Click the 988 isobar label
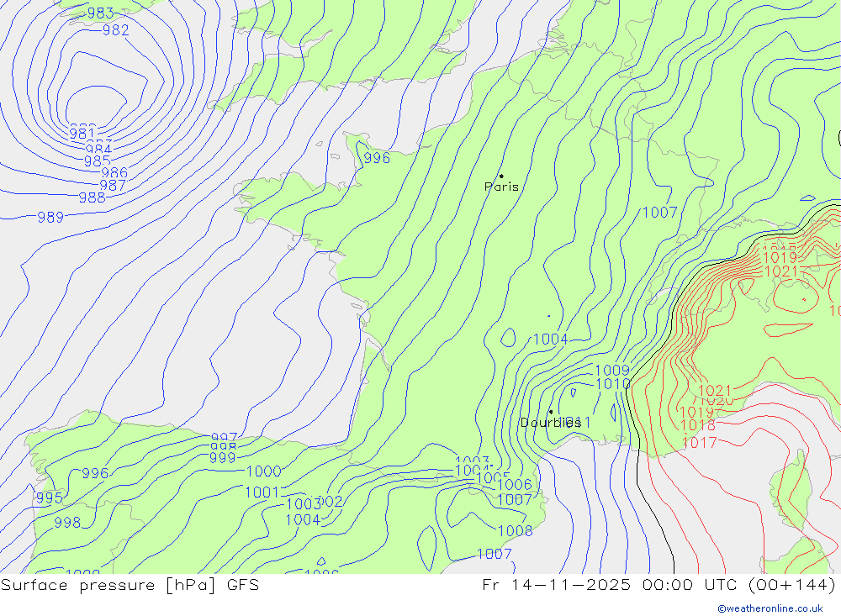 pos(93,197)
